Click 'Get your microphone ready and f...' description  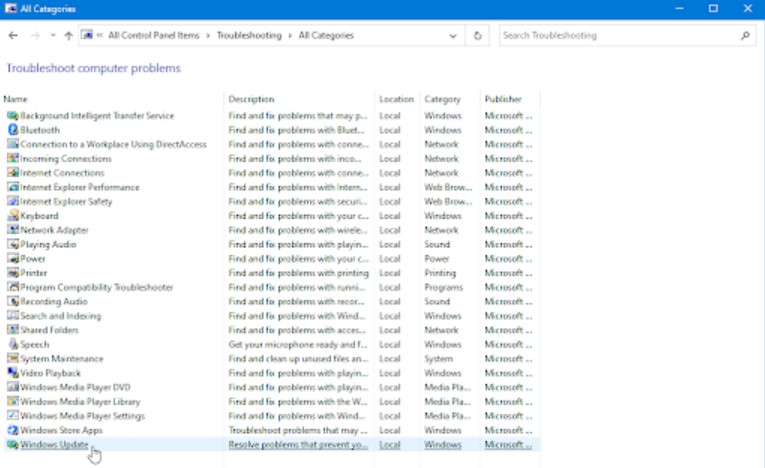click(x=298, y=344)
